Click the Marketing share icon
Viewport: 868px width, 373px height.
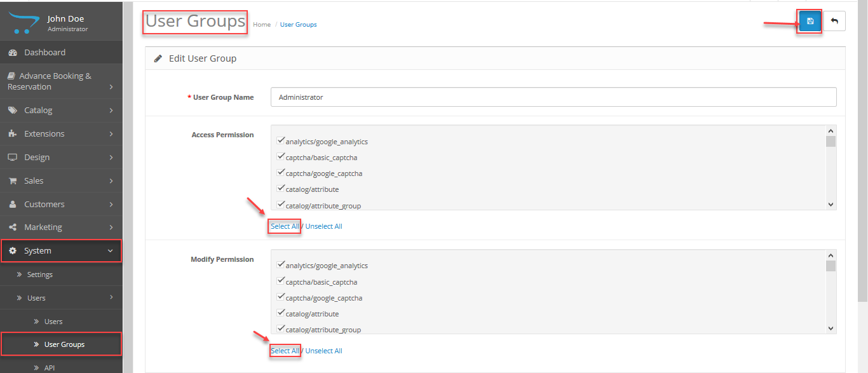point(12,227)
